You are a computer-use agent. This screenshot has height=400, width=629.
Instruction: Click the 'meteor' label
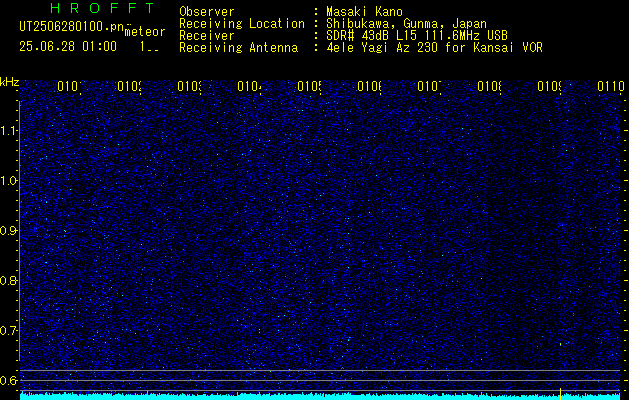[145, 31]
